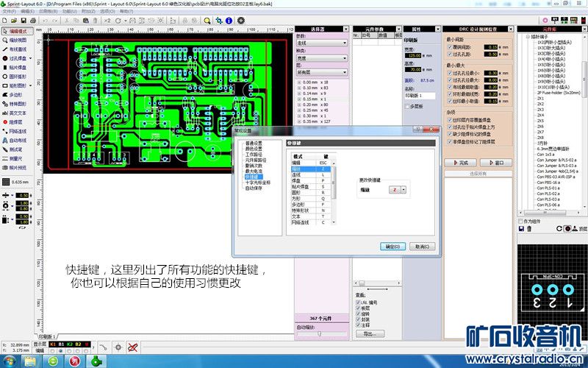Image resolution: width=588 pixels, height=368 pixels.
Task: Toggle the 旋转 checkbox
Action: pyautogui.click(x=358, y=314)
